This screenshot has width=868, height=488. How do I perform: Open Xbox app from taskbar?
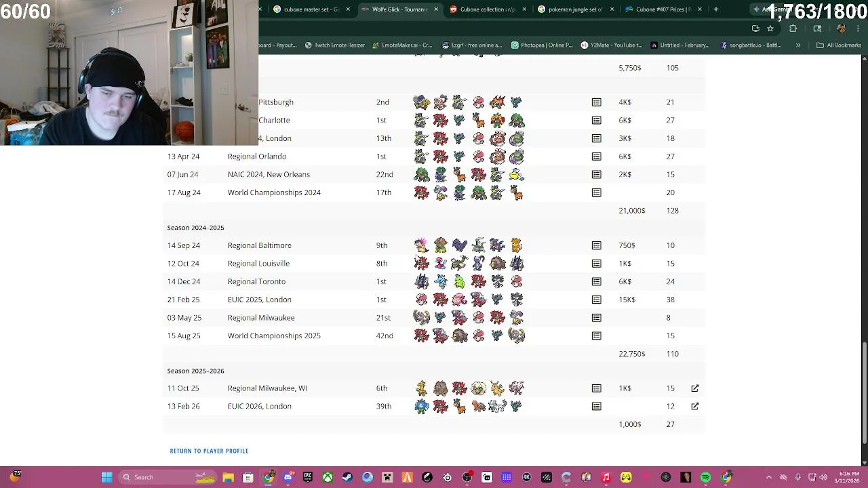[328, 477]
